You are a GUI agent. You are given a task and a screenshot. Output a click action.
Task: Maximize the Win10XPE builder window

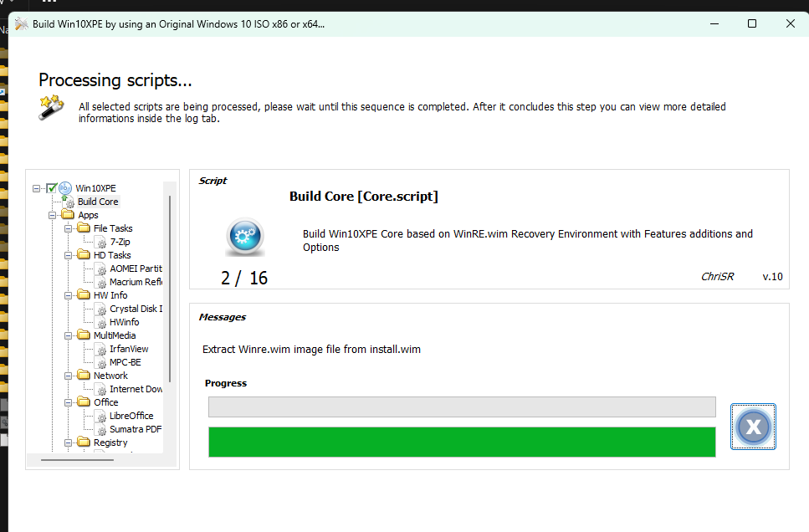coord(752,23)
